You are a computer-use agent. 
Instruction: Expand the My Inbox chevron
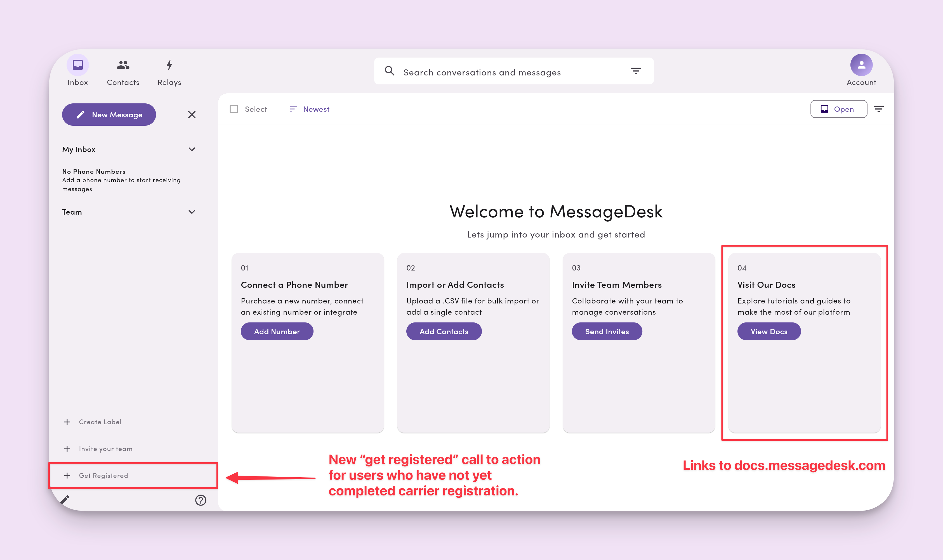192,150
